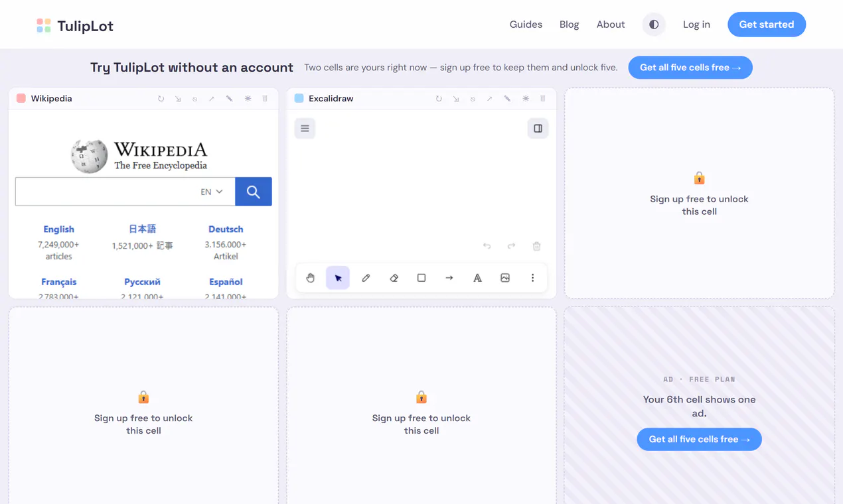Click the pencil edit icon in Excalidraw cell header
Image resolution: width=843 pixels, height=504 pixels.
[507, 99]
